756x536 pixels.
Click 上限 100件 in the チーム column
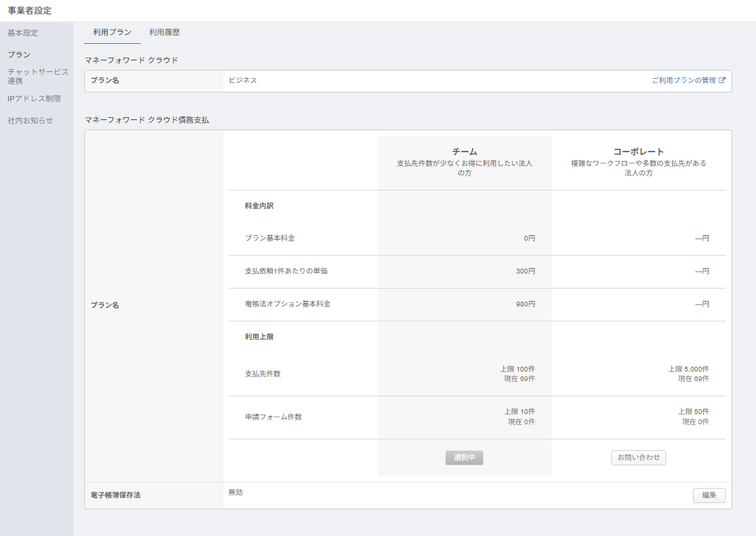517,369
